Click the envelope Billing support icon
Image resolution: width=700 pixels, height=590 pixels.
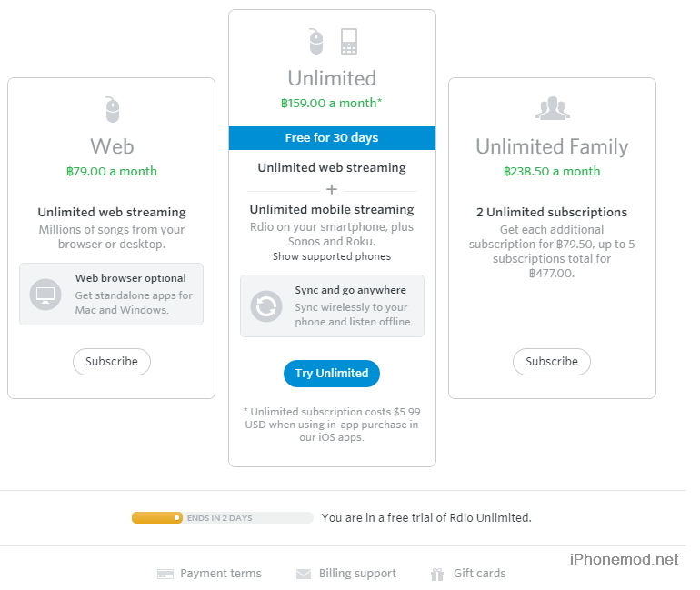[304, 574]
